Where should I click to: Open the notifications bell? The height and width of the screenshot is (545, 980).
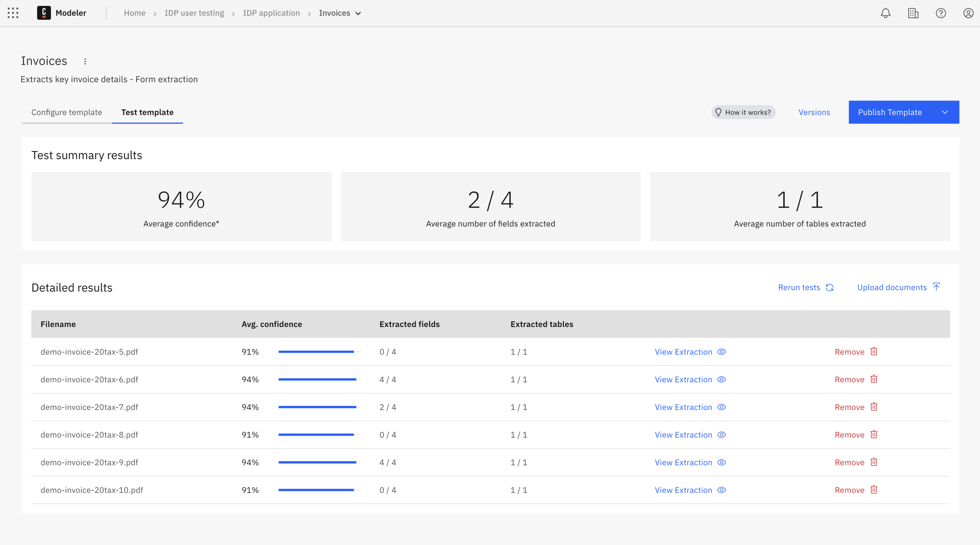[x=885, y=13]
